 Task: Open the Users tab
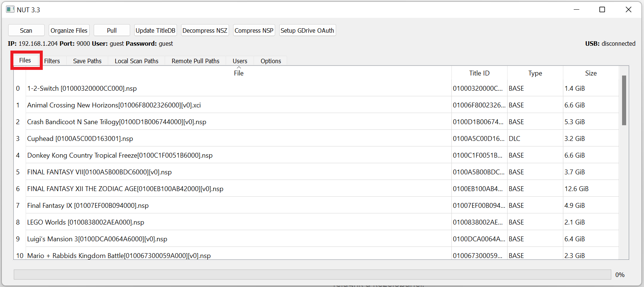click(240, 61)
